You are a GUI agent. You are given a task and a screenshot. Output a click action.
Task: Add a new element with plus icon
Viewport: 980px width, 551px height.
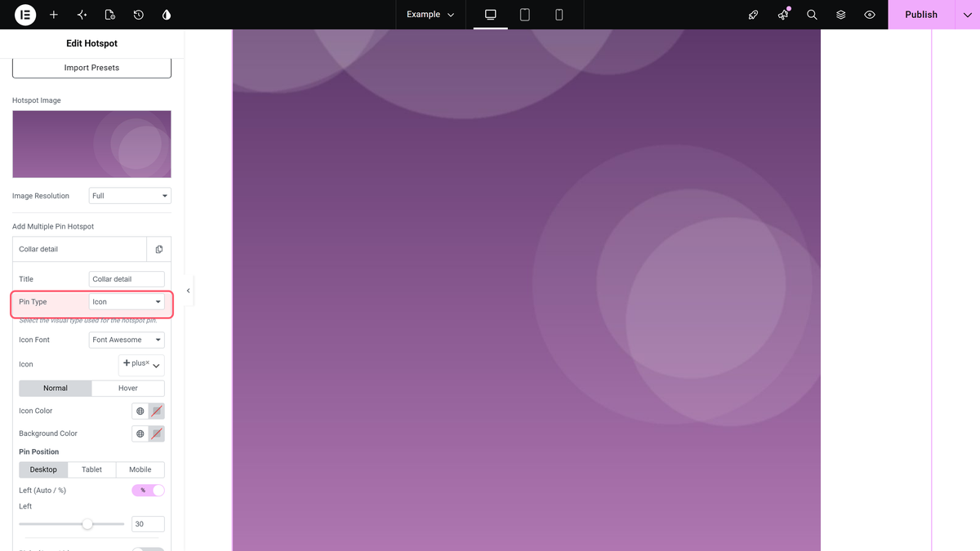point(54,15)
